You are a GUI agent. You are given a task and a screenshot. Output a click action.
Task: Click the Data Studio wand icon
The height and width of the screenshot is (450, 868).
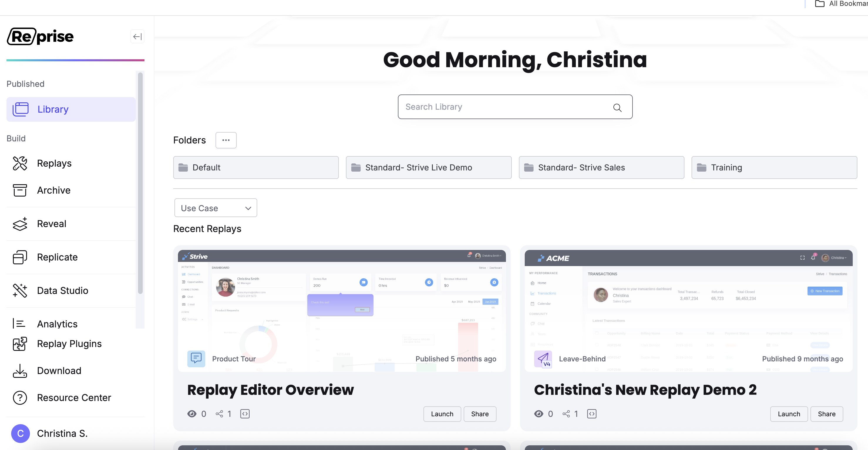[x=20, y=290]
